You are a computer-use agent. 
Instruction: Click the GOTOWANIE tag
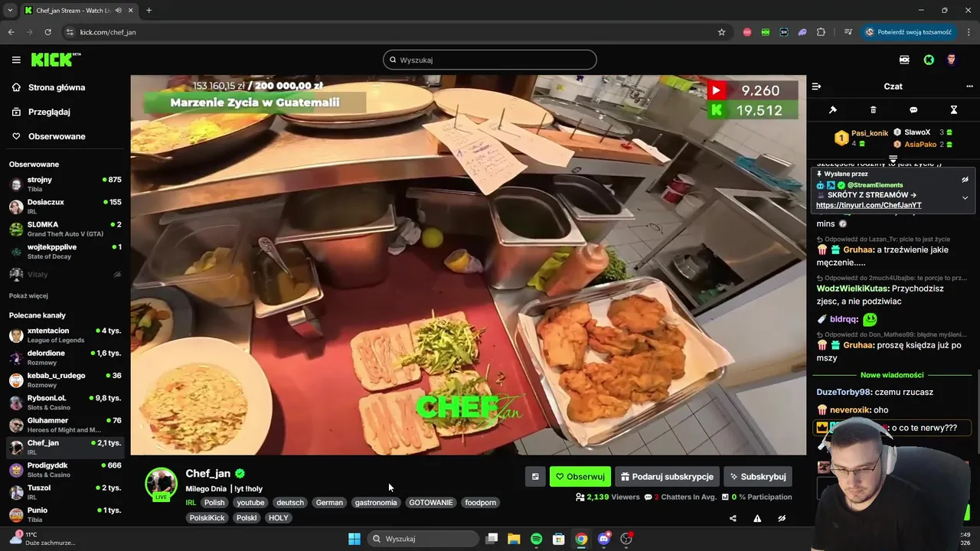[x=431, y=503]
